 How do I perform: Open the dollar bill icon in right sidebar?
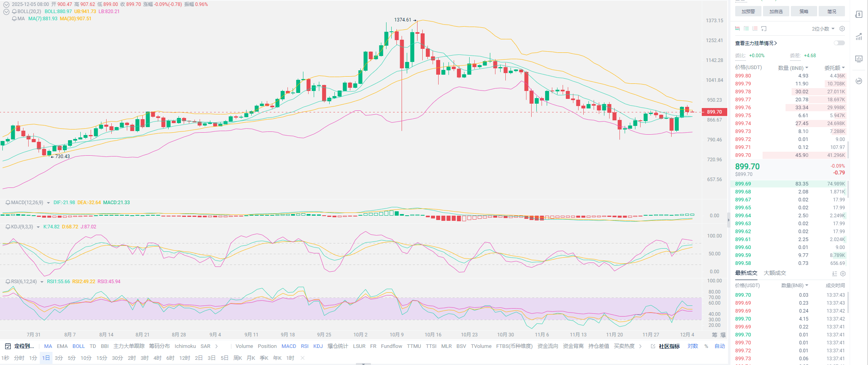coord(859,15)
